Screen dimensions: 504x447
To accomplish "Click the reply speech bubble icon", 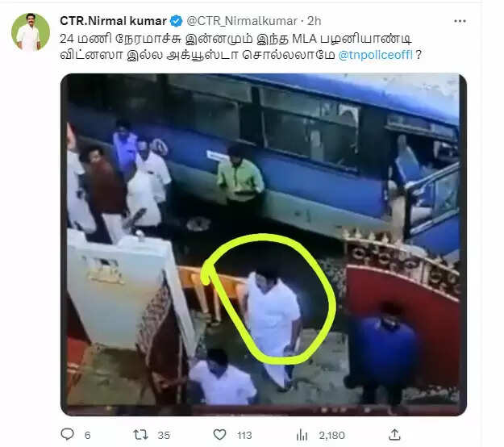I will 68,434.
